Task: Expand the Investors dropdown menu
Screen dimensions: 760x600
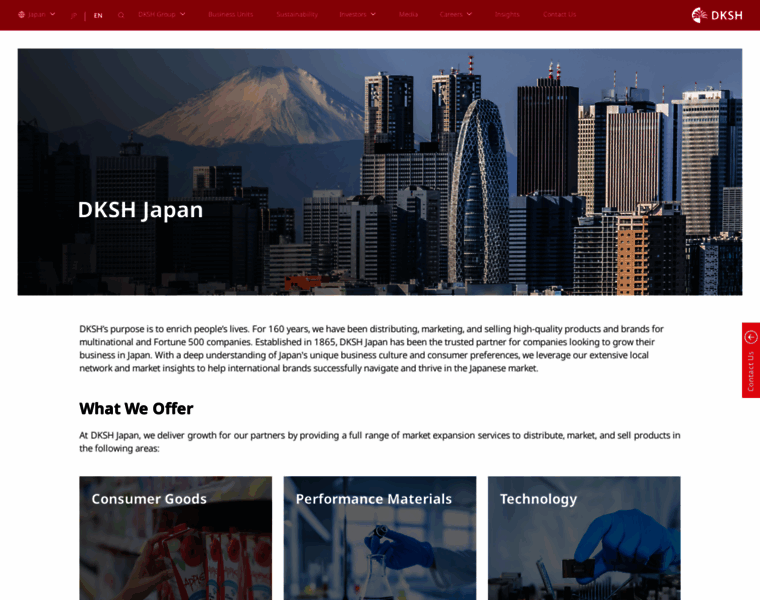Action: 358,15
